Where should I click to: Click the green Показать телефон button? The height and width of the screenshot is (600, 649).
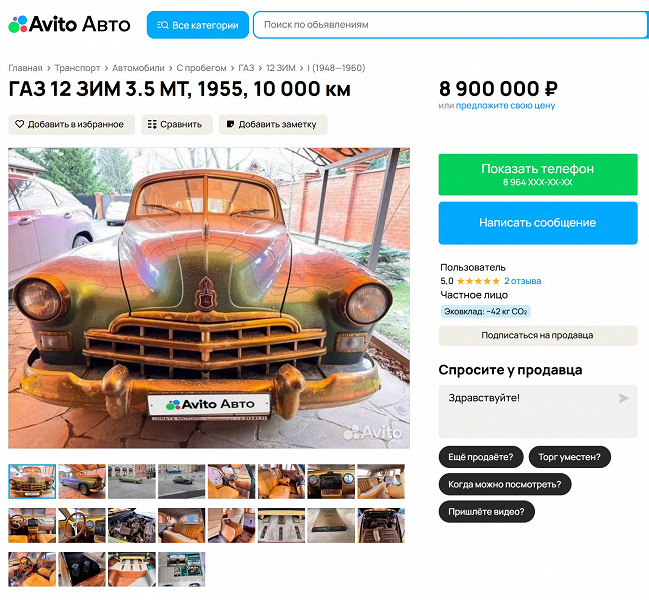[538, 174]
